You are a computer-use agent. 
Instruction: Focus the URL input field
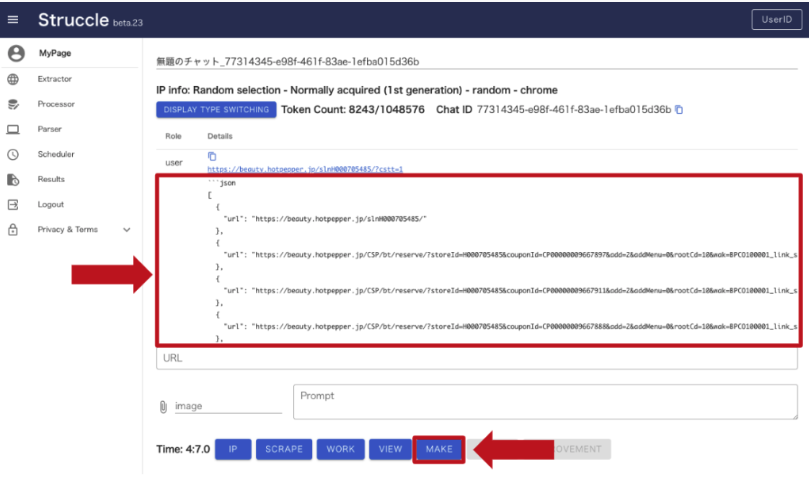[x=477, y=358]
